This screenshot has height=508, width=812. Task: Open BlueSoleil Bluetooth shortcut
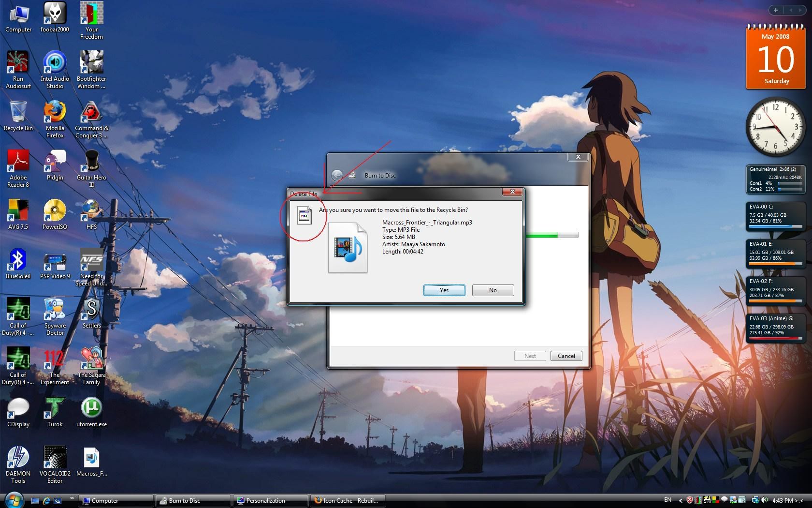pyautogui.click(x=18, y=264)
